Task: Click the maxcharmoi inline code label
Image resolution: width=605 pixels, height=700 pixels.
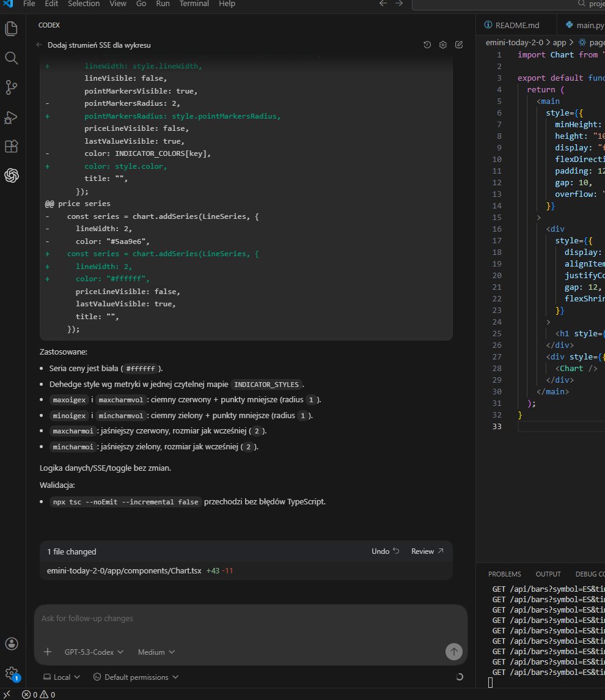Action: (x=73, y=431)
